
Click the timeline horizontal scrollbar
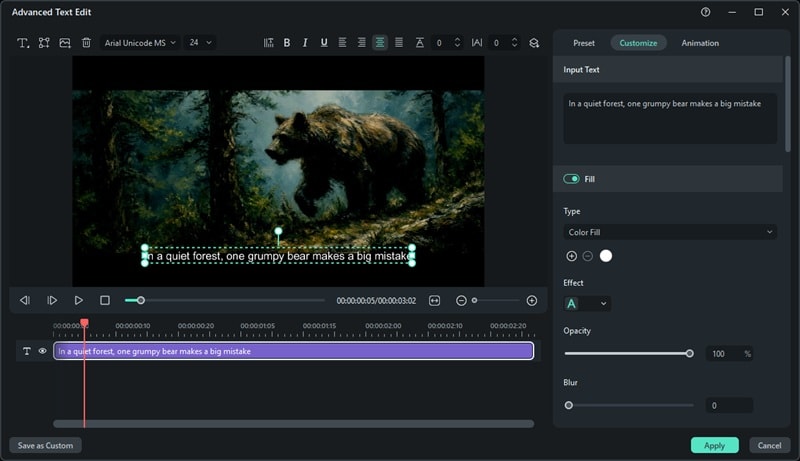pos(294,424)
